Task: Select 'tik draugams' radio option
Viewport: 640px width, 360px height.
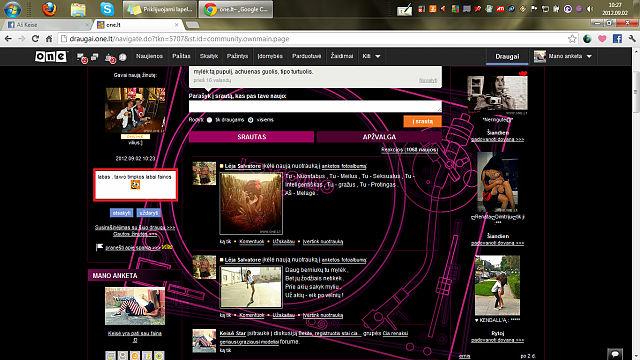Action: [x=209, y=120]
